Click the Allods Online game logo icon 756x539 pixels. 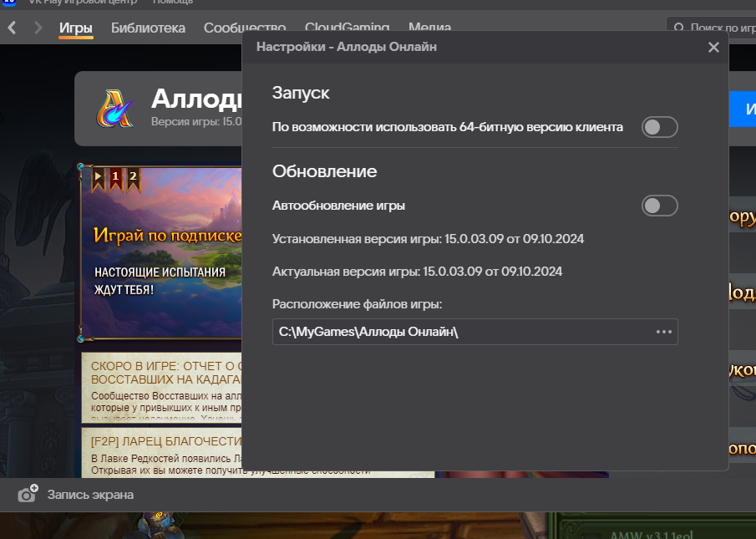pos(114,109)
